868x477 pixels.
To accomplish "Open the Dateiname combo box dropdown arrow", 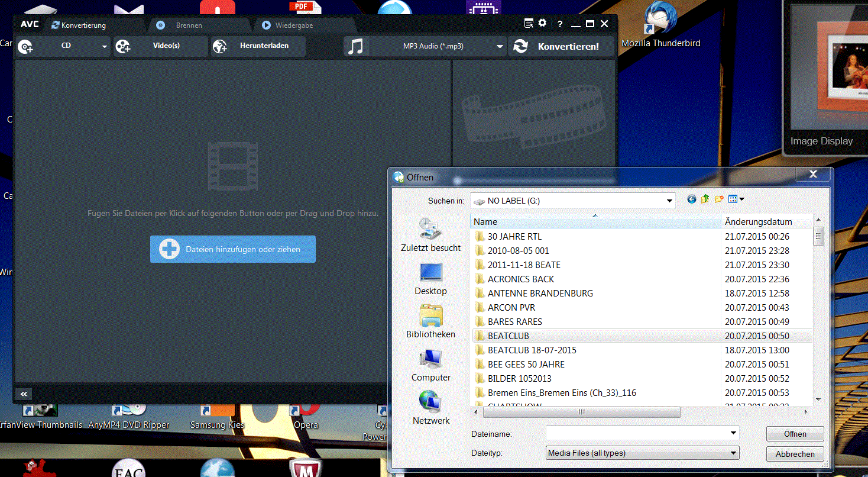I will [734, 433].
